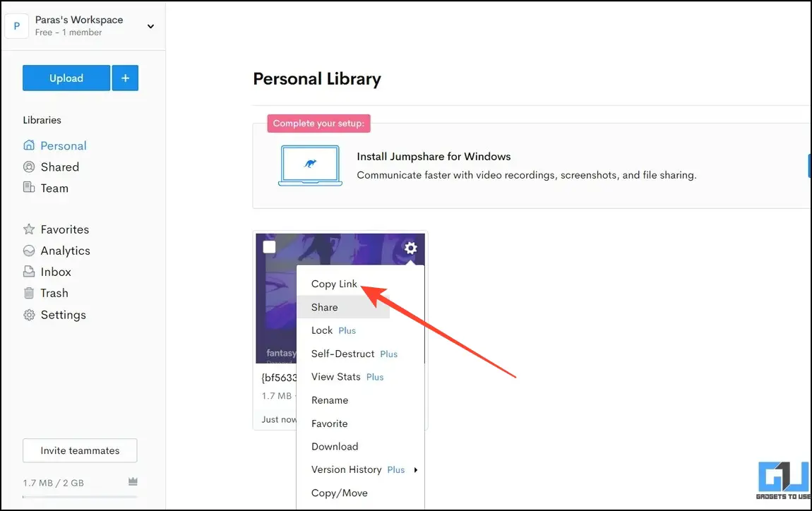Open the Analytics page
Screen dimensions: 812x511
click(x=65, y=251)
